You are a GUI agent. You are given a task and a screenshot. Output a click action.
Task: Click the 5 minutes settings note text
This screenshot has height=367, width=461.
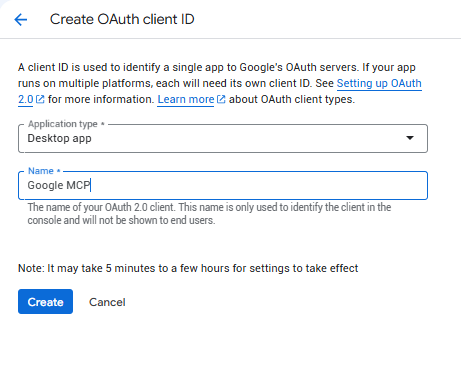click(x=188, y=268)
